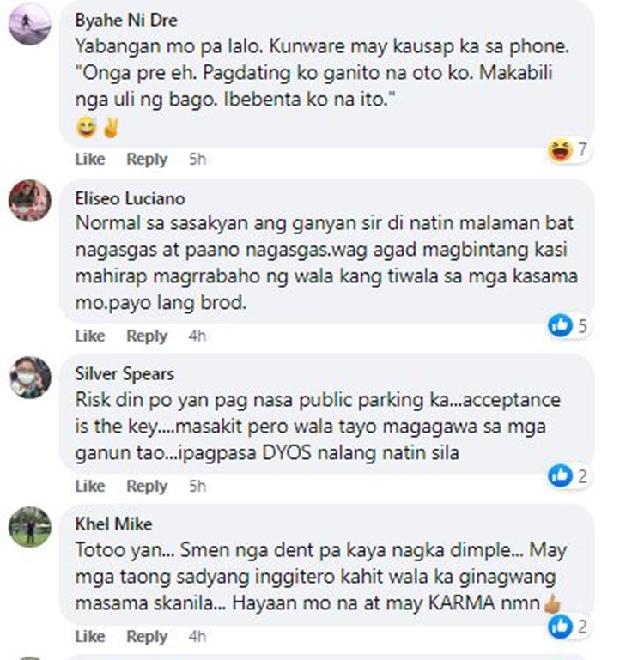
Task: Open the like reaction on Silver Spears' comment
Action: (568, 476)
